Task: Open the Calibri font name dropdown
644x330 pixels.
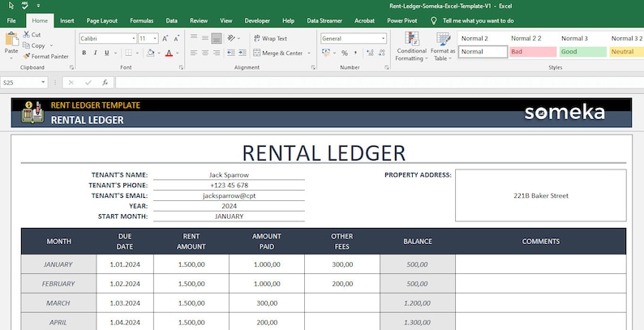Action: (x=134, y=39)
